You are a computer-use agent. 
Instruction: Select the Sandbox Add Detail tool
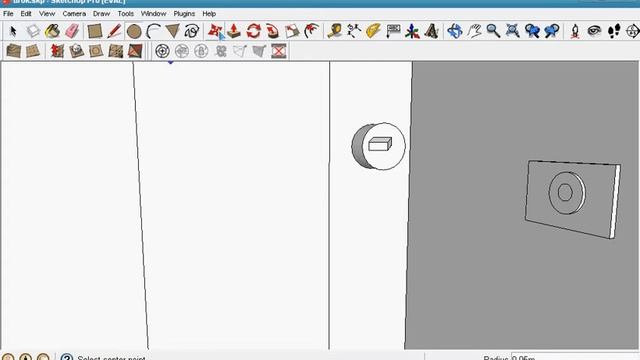[116, 51]
